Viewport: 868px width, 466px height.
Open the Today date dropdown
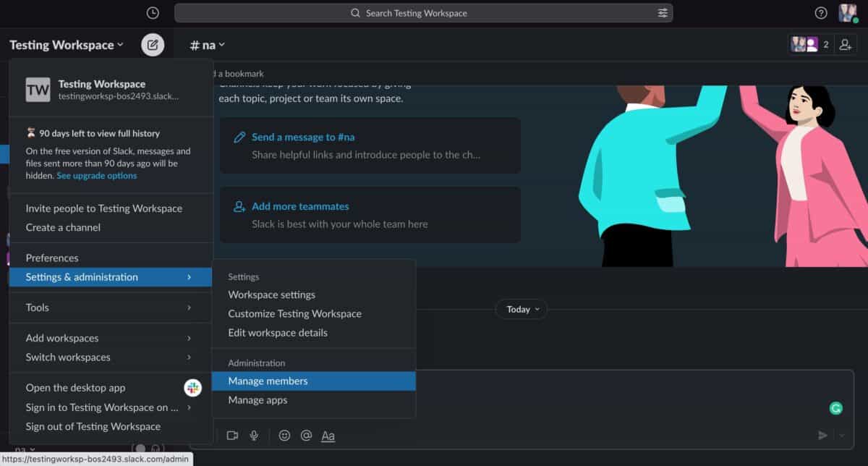522,309
